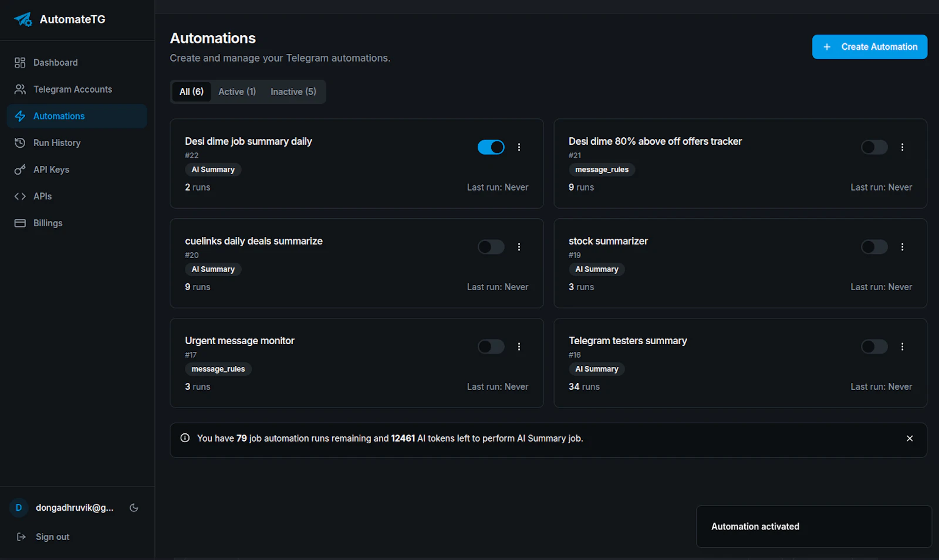Click 'Last run: Never' on stock summarizer
This screenshot has height=560, width=939.
[x=881, y=287]
